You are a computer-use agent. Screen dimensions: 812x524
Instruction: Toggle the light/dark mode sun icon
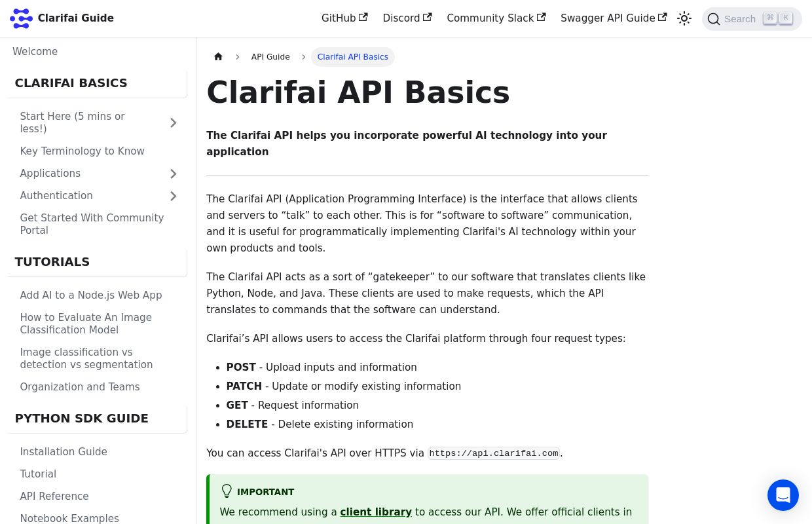click(x=684, y=18)
